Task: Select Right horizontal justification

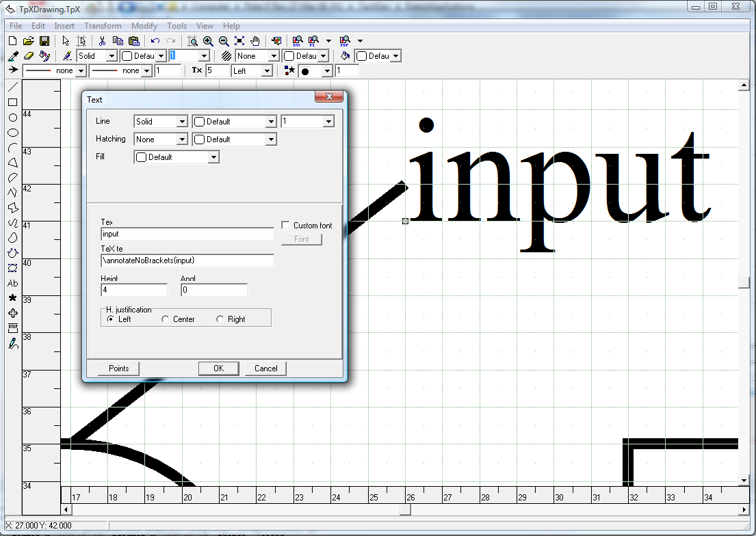Action: point(220,319)
